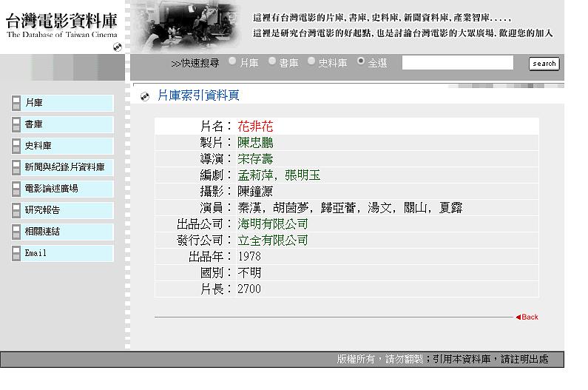Image resolution: width=588 pixels, height=390 pixels.
Task: Click the icon beside 書庫 in sidebar
Action: 16,124
